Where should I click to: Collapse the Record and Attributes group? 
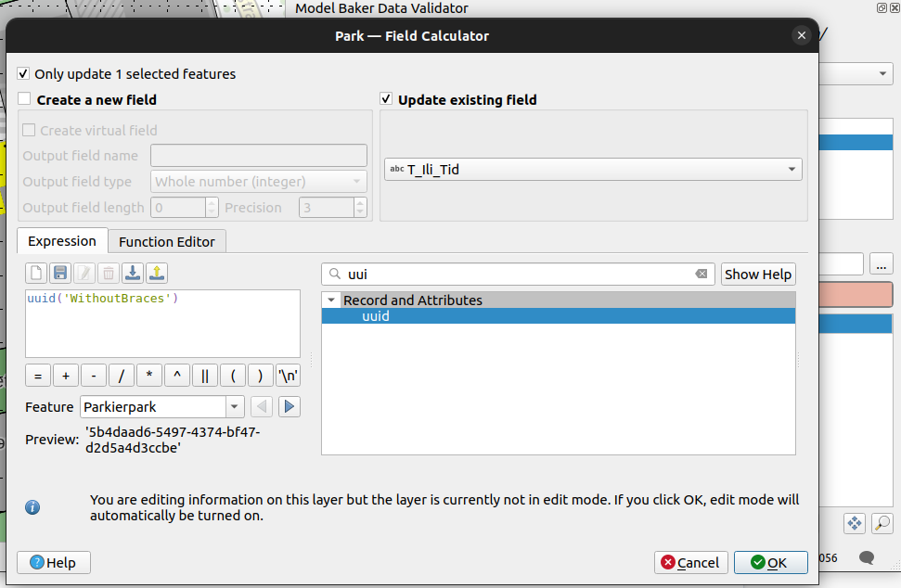click(331, 300)
